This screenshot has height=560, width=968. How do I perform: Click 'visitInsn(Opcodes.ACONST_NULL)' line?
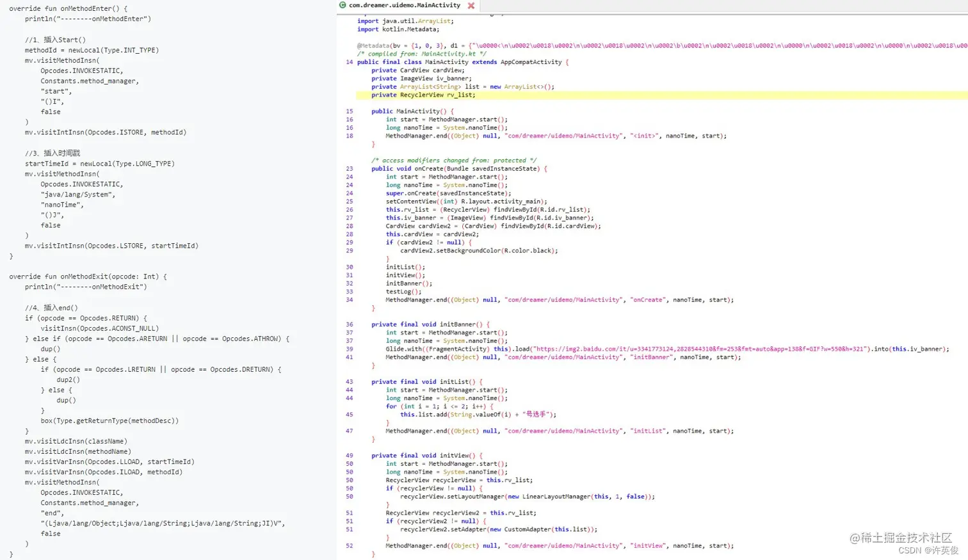point(100,328)
